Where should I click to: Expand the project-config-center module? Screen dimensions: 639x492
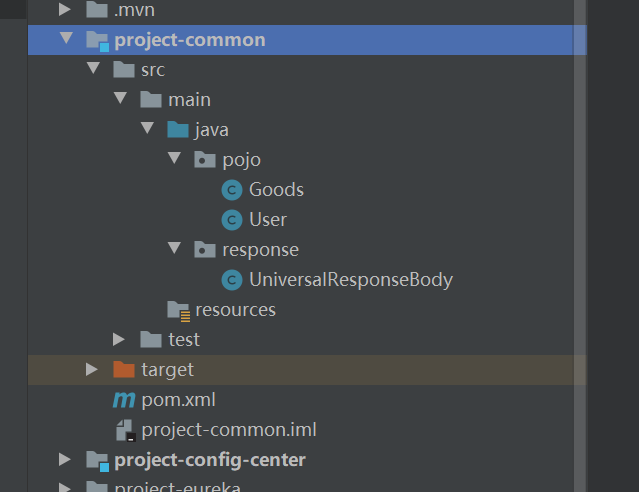[64, 459]
